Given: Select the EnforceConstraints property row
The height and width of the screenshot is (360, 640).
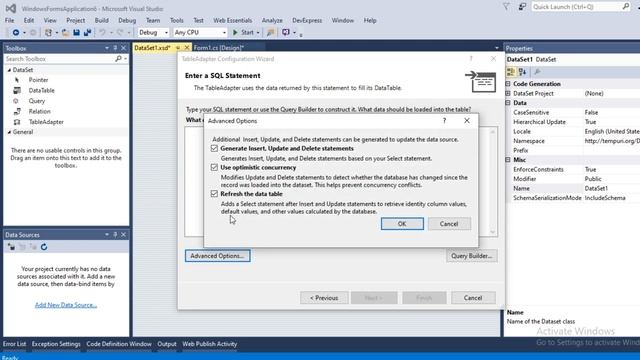Looking at the screenshot, I should click(x=573, y=169).
